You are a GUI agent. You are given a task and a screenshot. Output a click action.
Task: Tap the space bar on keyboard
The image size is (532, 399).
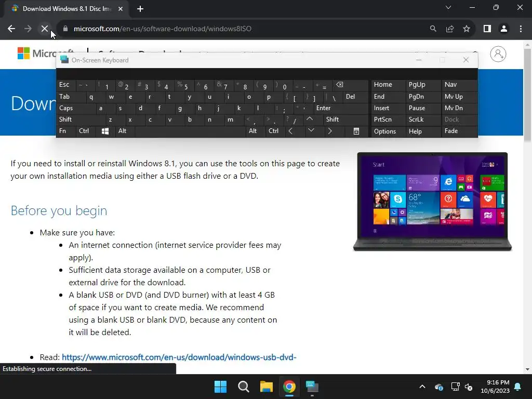pos(190,131)
